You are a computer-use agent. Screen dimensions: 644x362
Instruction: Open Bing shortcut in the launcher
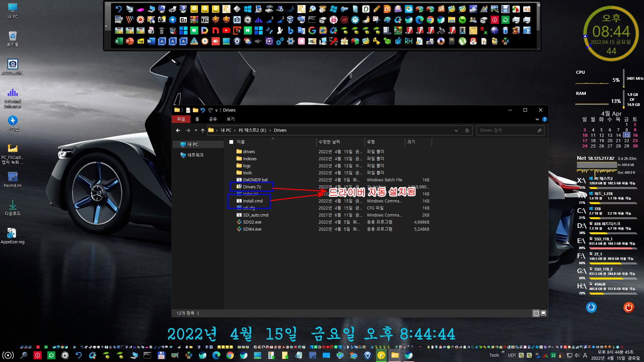coord(290,31)
